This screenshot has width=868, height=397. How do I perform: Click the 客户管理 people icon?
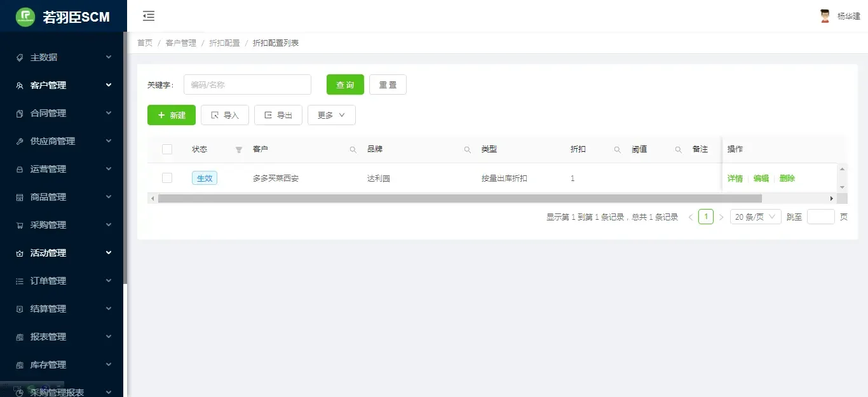tap(20, 85)
